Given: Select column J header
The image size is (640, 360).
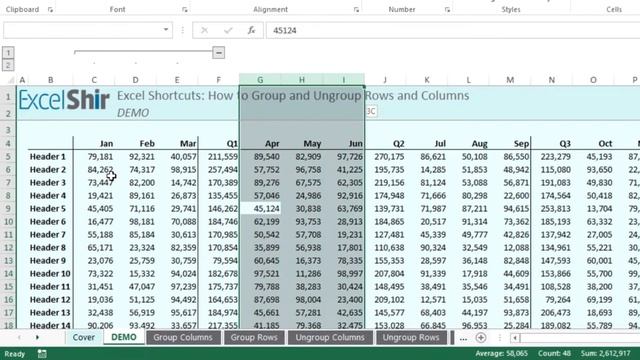Looking at the screenshot, I should point(385,80).
